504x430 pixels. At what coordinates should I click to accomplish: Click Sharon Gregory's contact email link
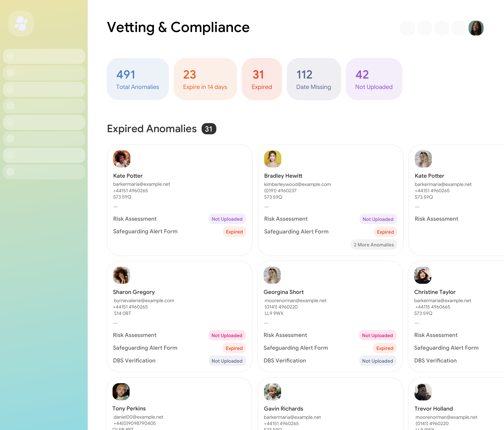(x=144, y=300)
